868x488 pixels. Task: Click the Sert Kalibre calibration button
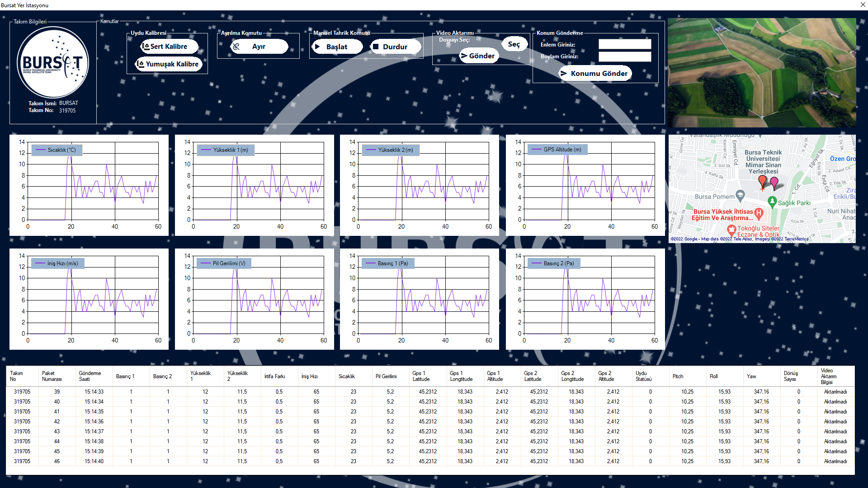[169, 47]
